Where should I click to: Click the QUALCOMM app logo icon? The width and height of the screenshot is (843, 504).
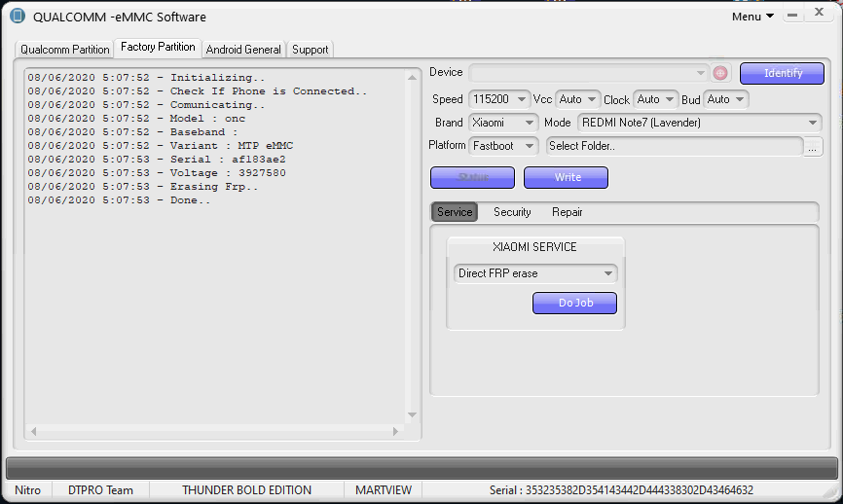[18, 16]
